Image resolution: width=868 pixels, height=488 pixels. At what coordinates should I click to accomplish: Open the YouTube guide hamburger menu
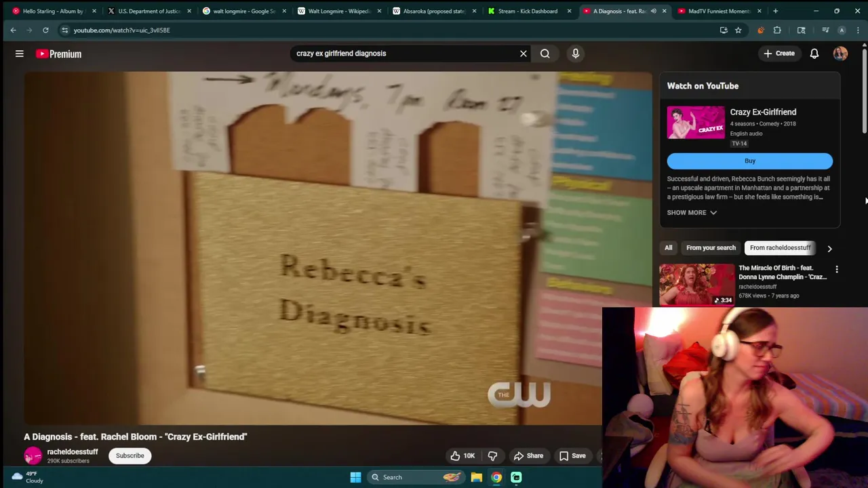point(19,54)
